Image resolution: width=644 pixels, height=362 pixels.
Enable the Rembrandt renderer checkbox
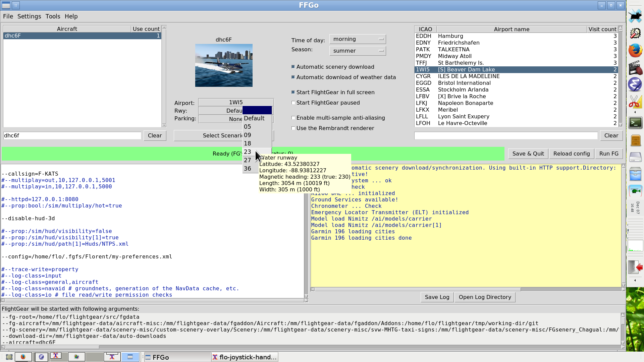click(293, 128)
